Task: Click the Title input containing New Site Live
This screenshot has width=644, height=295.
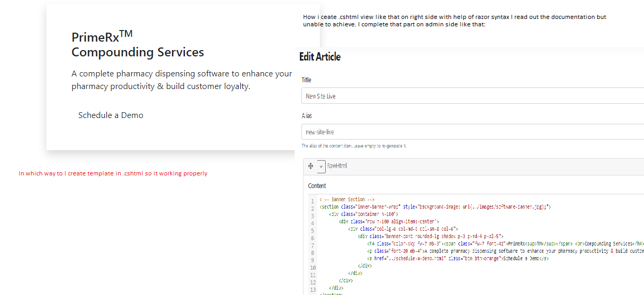Action: click(473, 96)
